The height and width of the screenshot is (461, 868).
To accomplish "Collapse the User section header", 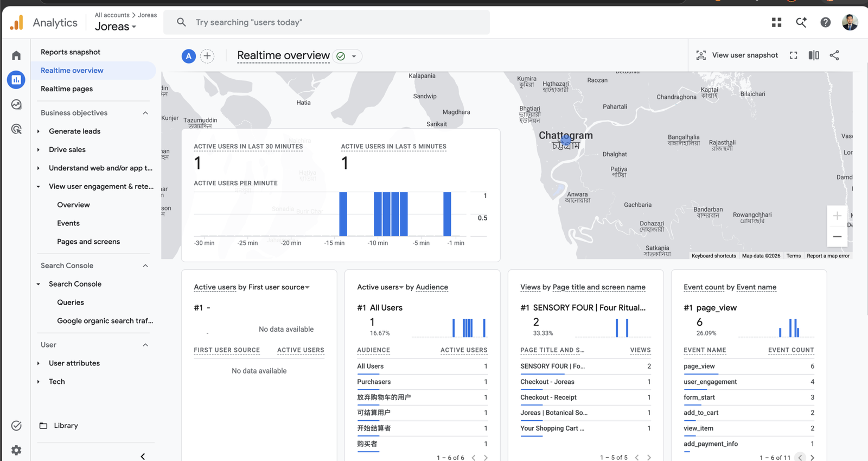I will [145, 345].
